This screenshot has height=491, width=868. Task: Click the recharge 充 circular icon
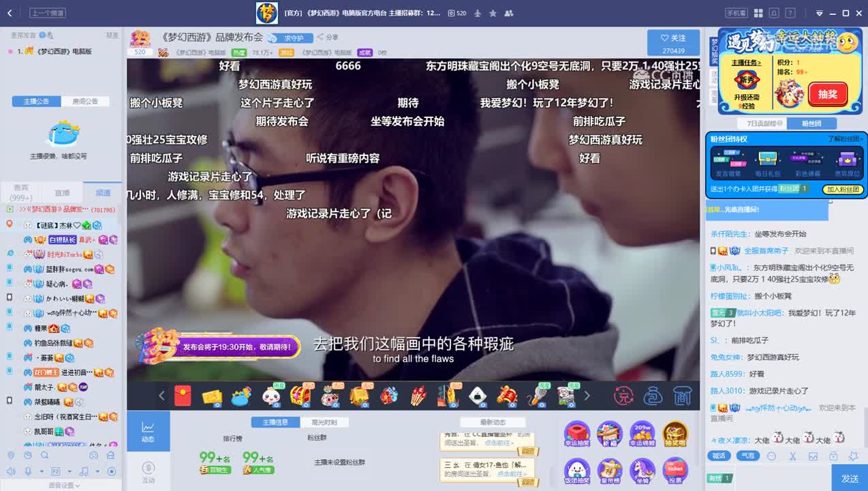pyautogui.click(x=623, y=396)
